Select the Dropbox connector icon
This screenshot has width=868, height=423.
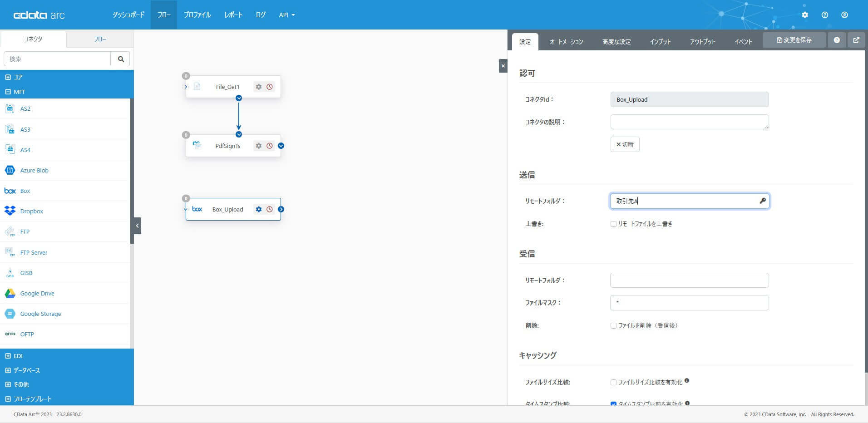(x=10, y=211)
